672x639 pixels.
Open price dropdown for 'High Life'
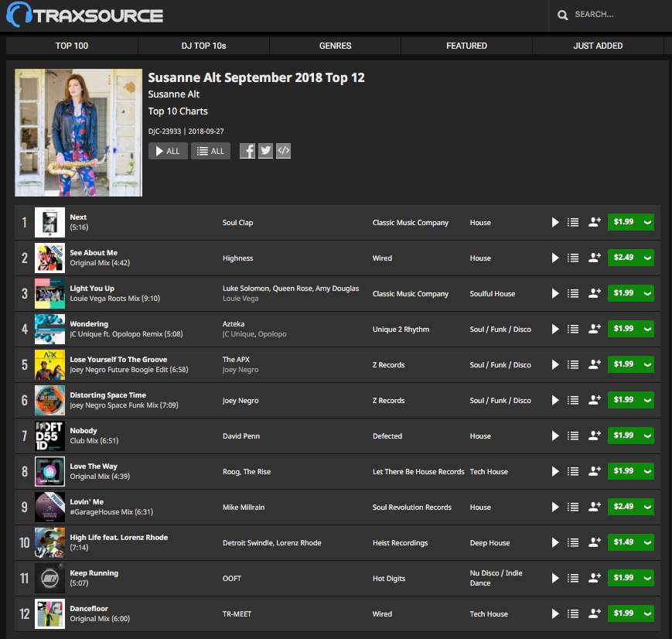coord(647,542)
